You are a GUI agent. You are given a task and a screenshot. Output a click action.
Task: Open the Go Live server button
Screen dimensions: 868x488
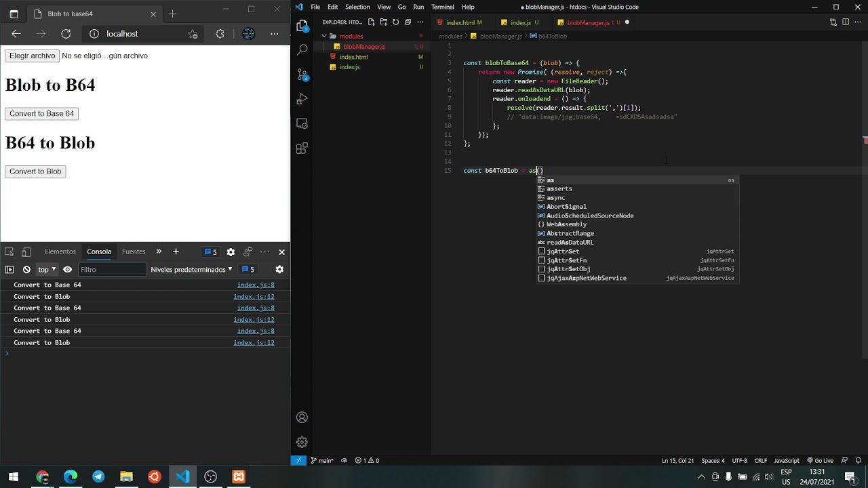tap(819, 461)
